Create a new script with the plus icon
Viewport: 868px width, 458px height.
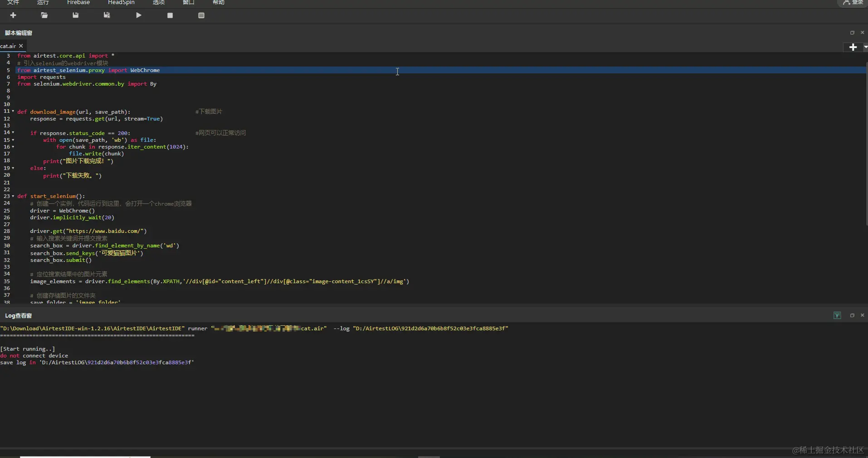[13, 15]
